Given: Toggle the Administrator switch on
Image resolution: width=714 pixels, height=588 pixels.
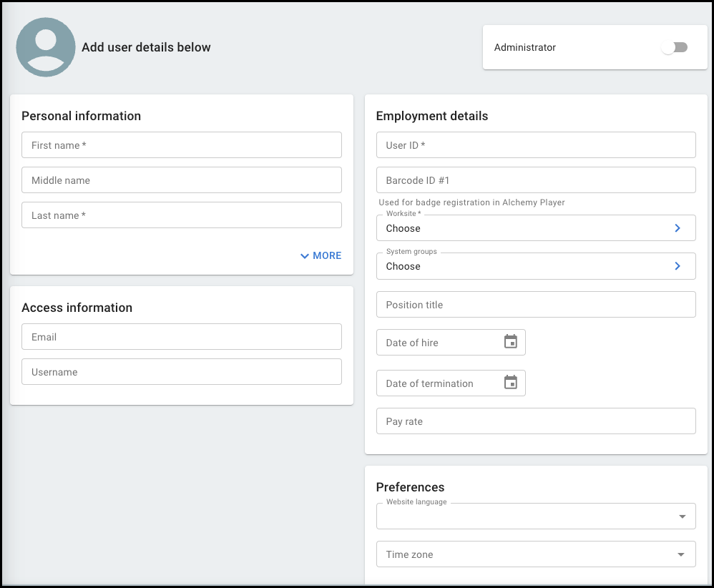Looking at the screenshot, I should [674, 47].
